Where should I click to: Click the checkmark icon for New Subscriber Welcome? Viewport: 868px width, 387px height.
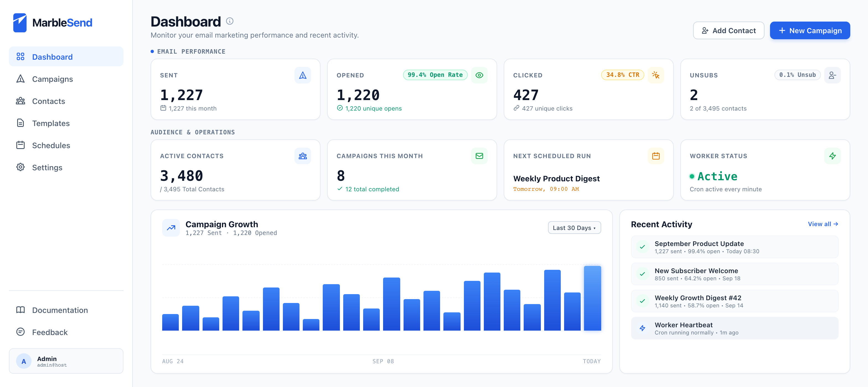[x=642, y=274]
